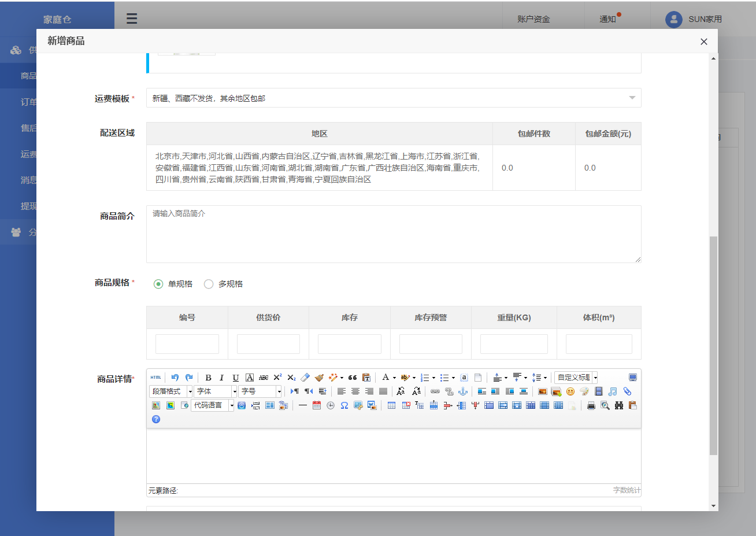
Task: Open scrawl palette drawing icon
Action: 584,391
